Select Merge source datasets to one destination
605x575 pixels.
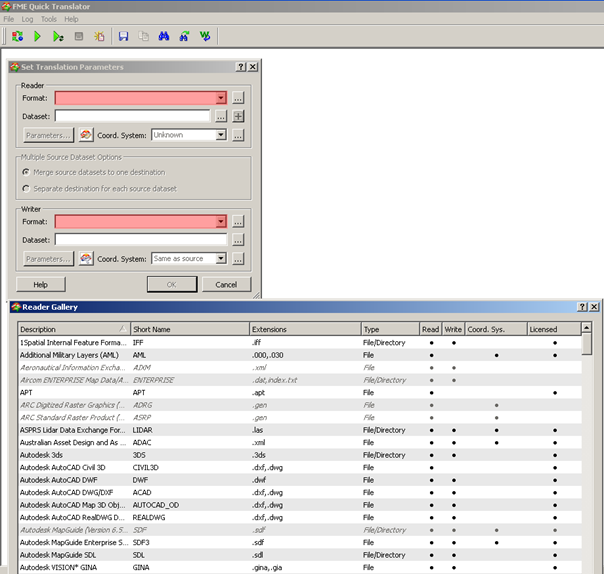26,172
